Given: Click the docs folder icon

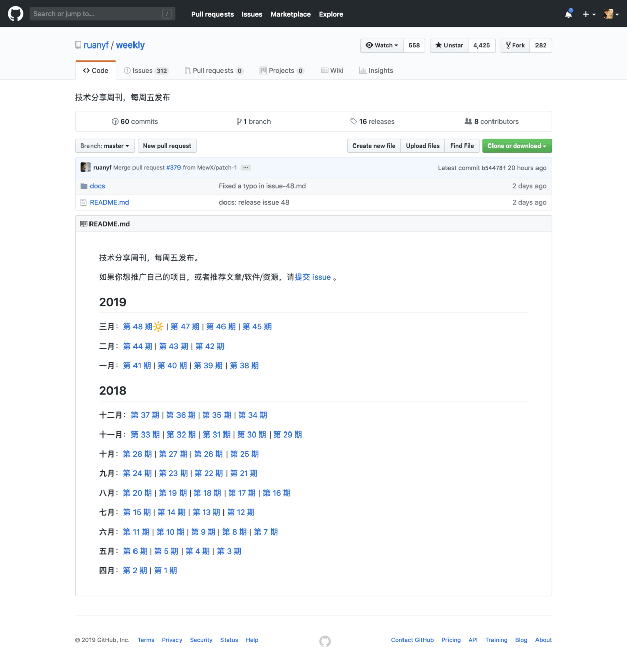Looking at the screenshot, I should point(84,186).
